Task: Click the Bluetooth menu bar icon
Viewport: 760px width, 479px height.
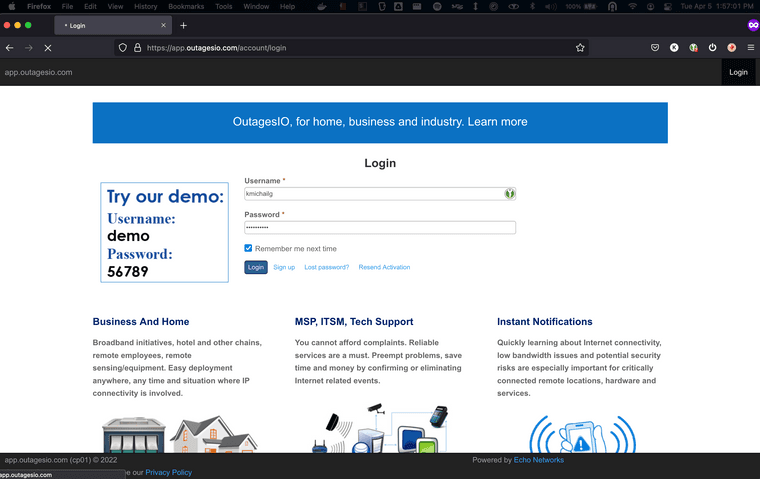Action: tap(532, 6)
